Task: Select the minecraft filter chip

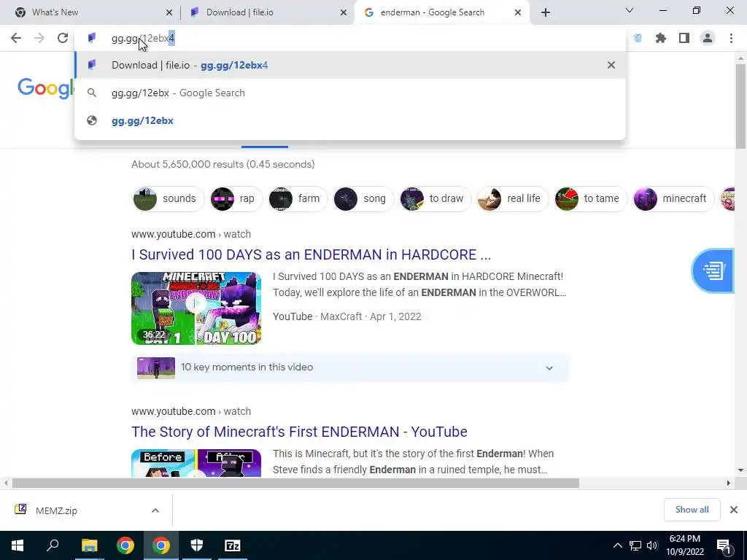Action: [673, 198]
